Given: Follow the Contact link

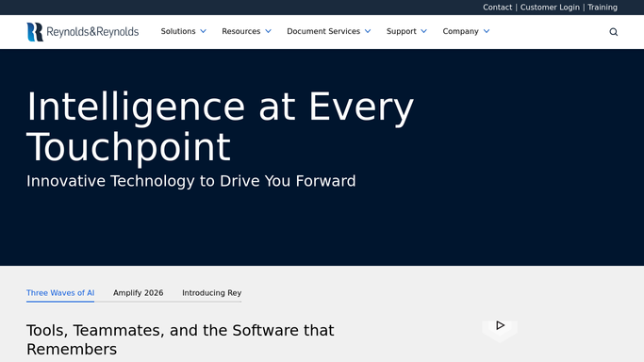Looking at the screenshot, I should tap(497, 8).
